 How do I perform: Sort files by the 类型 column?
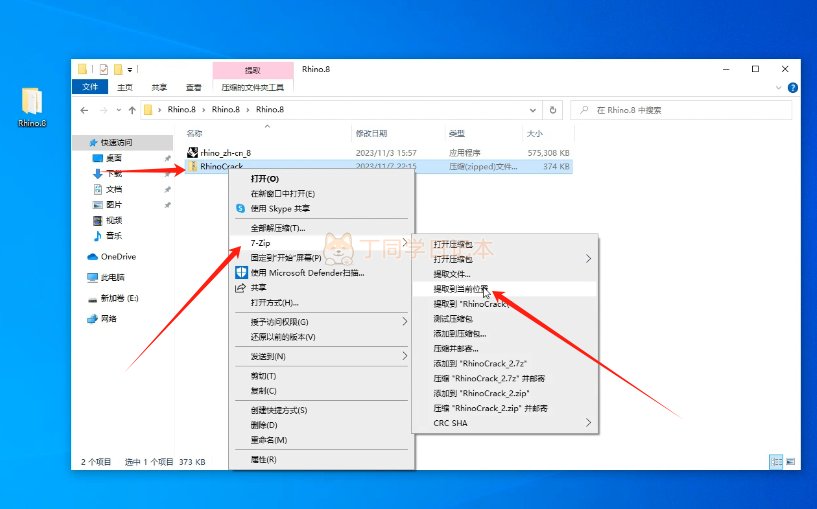tap(456, 133)
